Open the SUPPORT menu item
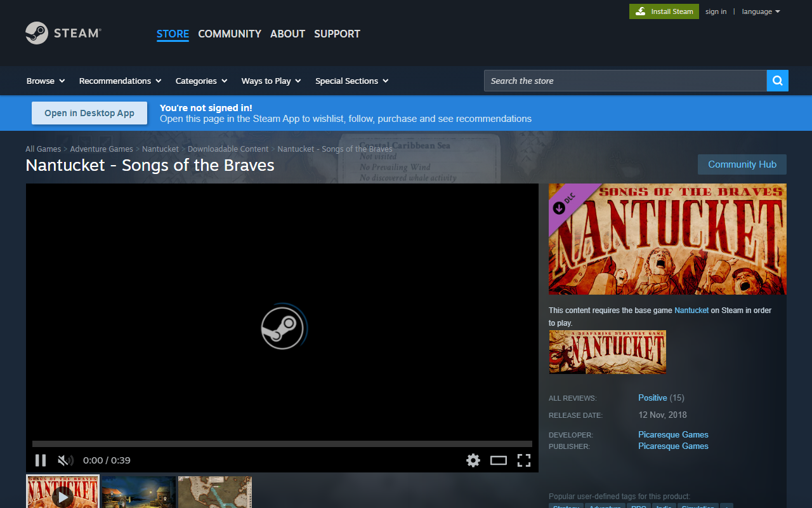Screen dimensions: 812x508 coord(337,34)
